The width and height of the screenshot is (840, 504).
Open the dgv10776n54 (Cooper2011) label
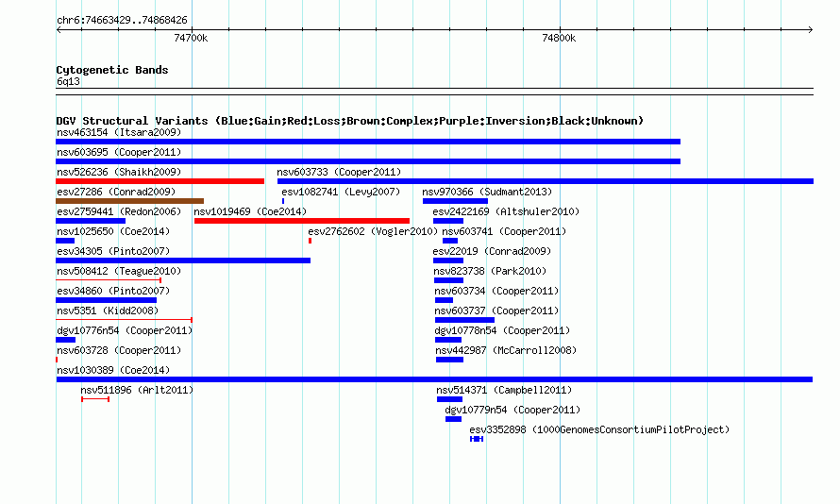(x=125, y=330)
